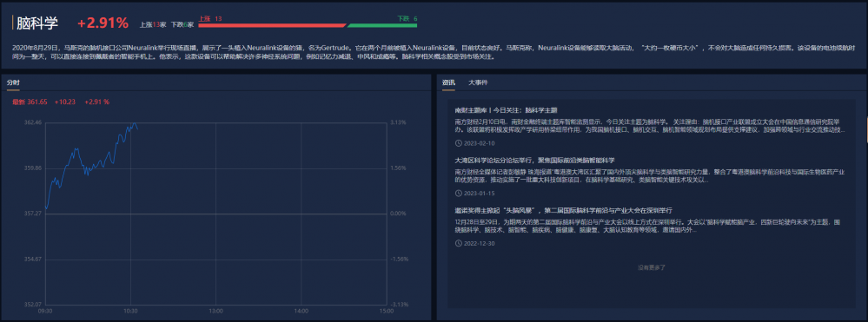The height and width of the screenshot is (322, 868).
Task: Click the blue price line peak
Action: [x=134, y=123]
